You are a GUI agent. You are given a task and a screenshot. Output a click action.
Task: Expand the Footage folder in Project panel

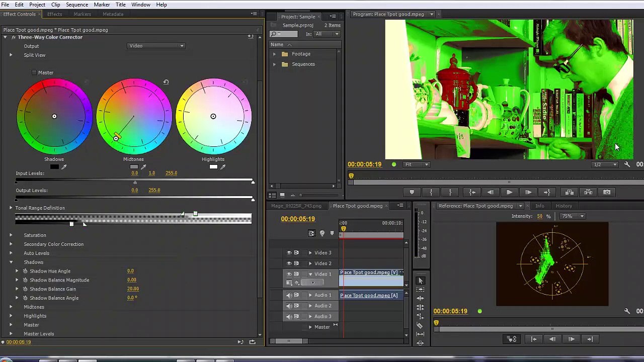274,54
